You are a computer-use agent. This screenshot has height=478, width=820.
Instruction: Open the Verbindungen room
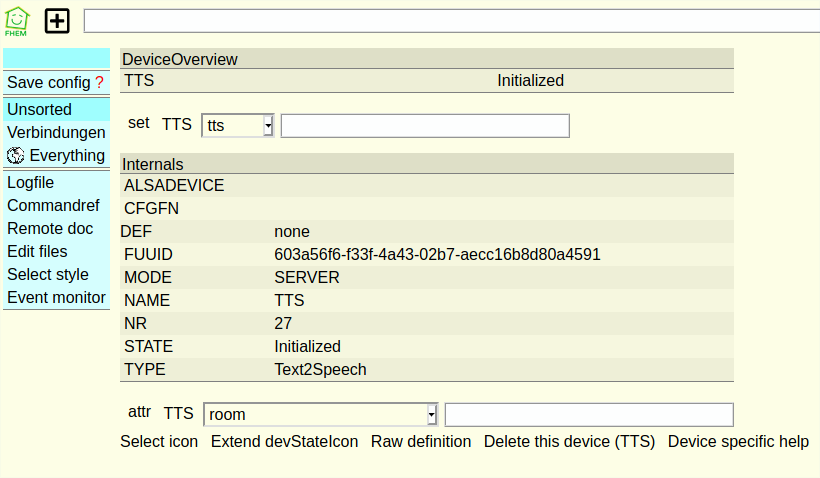click(x=56, y=132)
